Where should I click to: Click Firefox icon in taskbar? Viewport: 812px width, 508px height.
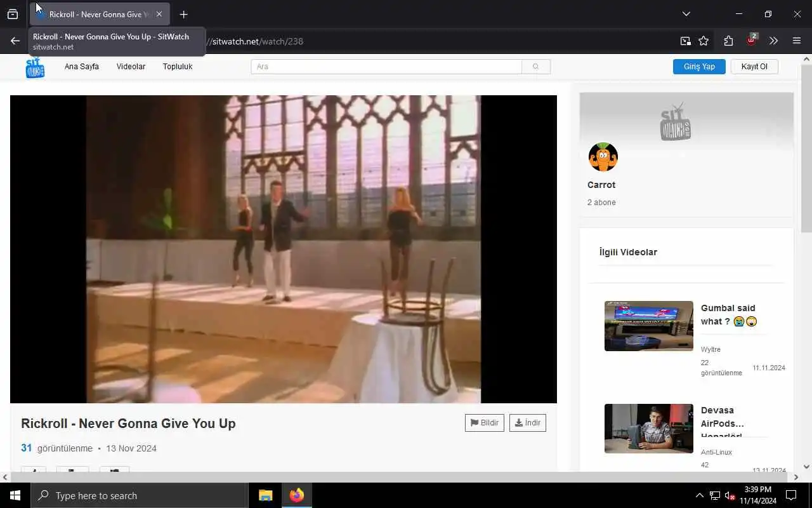pyautogui.click(x=297, y=495)
